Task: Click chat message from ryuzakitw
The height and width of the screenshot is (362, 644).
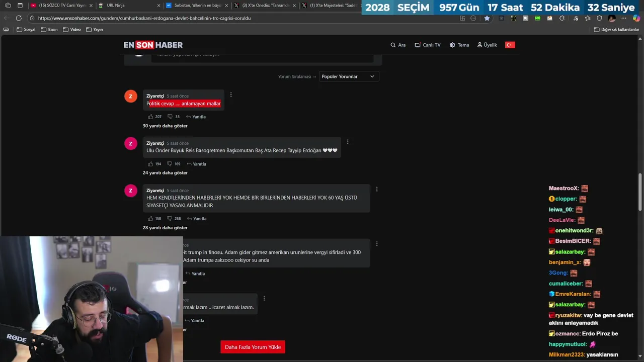Action: [591, 319]
